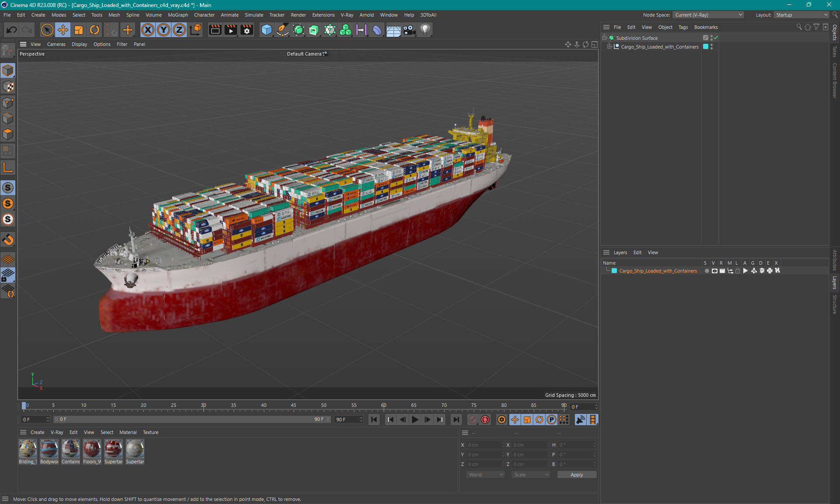Select the Scale tool icon
Image resolution: width=840 pixels, height=504 pixels.
tap(78, 29)
